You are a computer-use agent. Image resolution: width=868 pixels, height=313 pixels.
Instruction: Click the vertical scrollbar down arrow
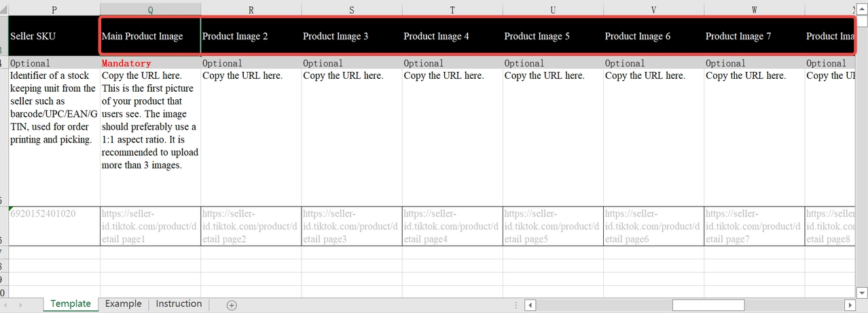coord(862,293)
